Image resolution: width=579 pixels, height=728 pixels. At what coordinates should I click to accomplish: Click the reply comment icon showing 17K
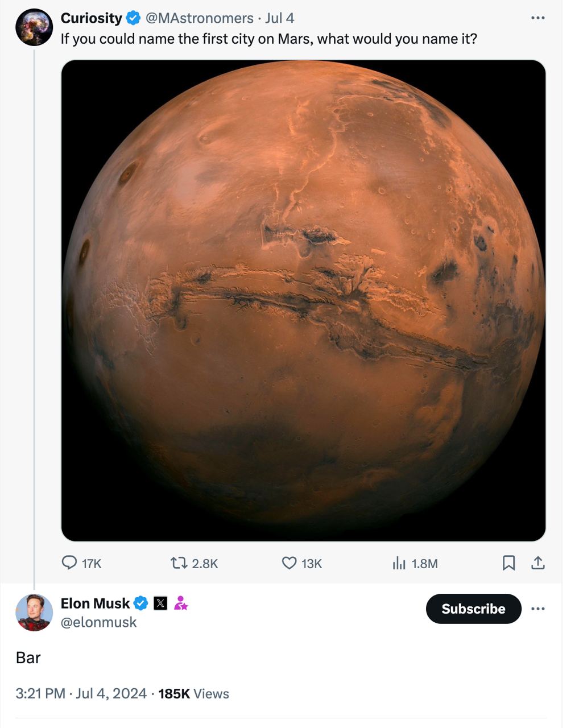click(x=69, y=563)
